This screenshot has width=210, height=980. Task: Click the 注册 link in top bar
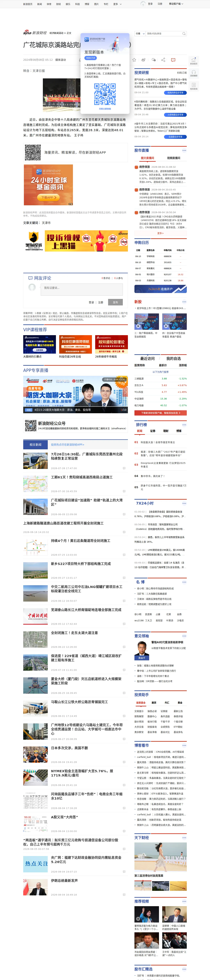point(160,4)
